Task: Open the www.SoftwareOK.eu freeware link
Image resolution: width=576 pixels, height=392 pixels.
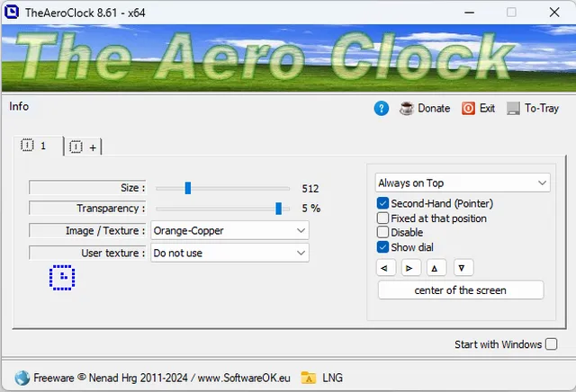Action: pyautogui.click(x=244, y=378)
